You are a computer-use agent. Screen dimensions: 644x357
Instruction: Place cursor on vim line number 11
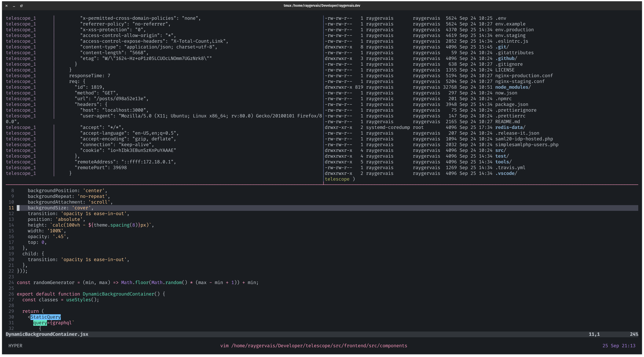pyautogui.click(x=11, y=208)
